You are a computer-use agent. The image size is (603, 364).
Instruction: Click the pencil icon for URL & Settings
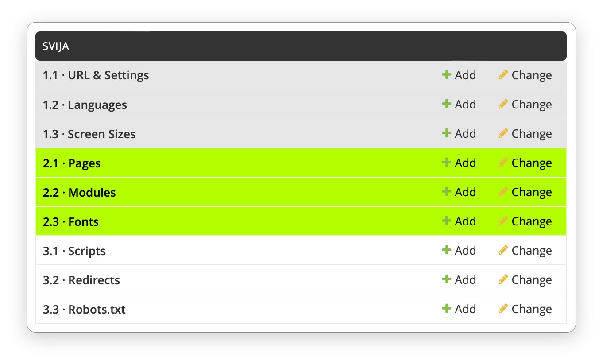pos(502,75)
